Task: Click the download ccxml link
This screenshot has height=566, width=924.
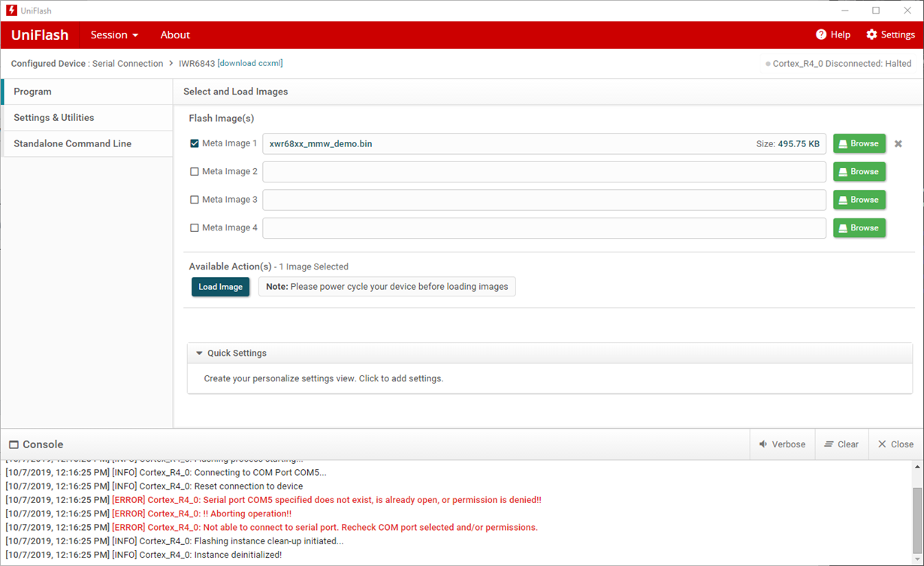Action: pos(250,63)
